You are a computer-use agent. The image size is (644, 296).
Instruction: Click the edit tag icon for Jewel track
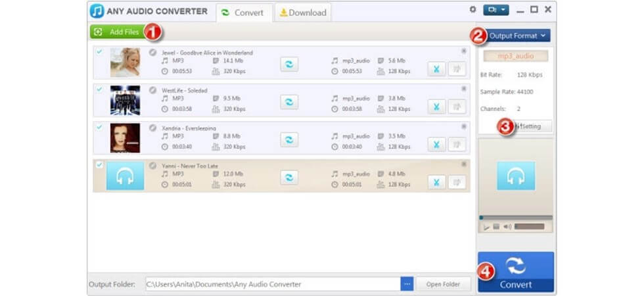457,69
